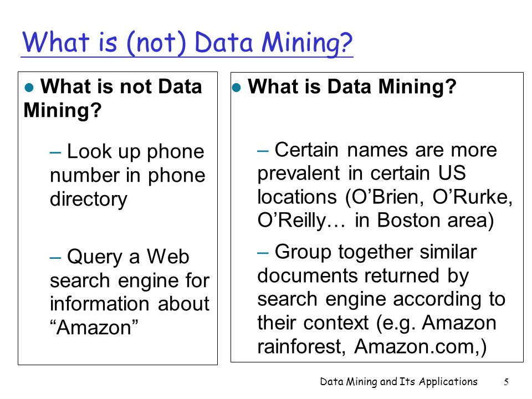Screen dimensions: 532x399
Task: Select the teal bullet before 'What is Data Mining?'
Action: pyautogui.click(x=236, y=88)
